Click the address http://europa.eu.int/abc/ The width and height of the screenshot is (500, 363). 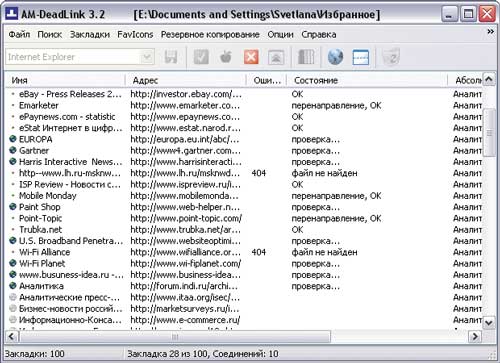185,139
